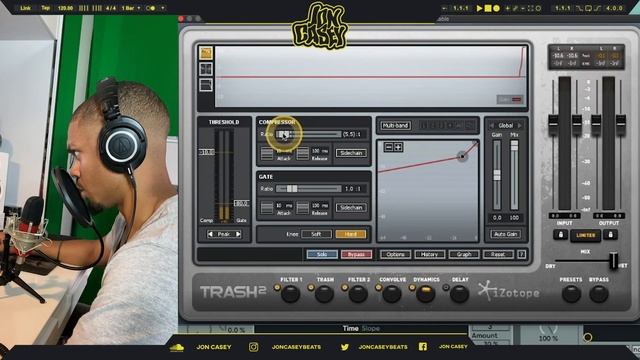Click the compressor attack grip control
Image resolution: width=640 pixels, height=360 pixels.
267,153
